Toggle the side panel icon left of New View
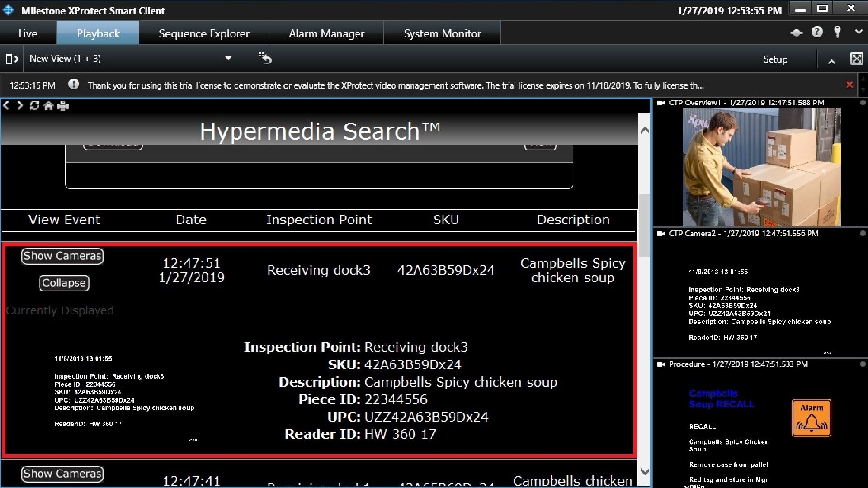This screenshot has width=868, height=488. click(x=12, y=59)
